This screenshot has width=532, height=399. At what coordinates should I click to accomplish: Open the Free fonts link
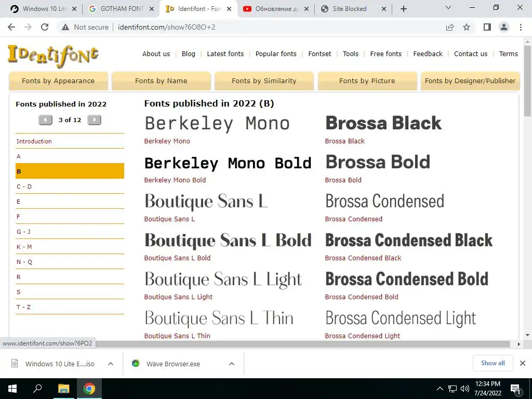(x=386, y=54)
